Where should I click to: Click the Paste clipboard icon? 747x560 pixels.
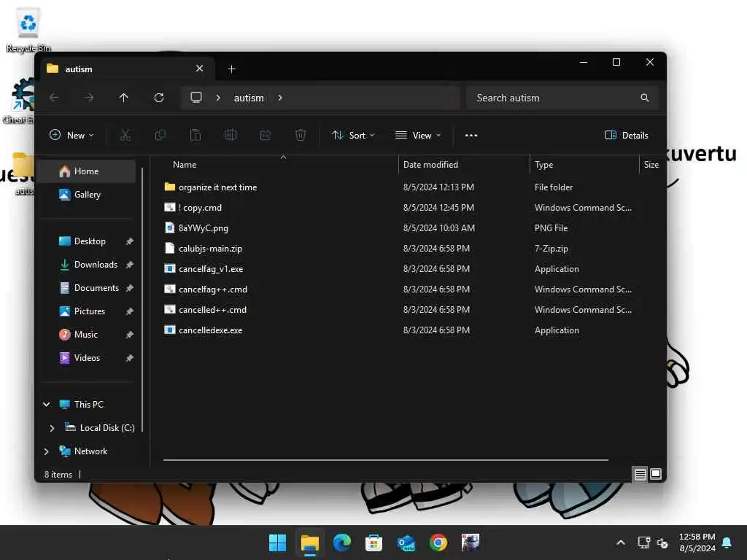[196, 135]
